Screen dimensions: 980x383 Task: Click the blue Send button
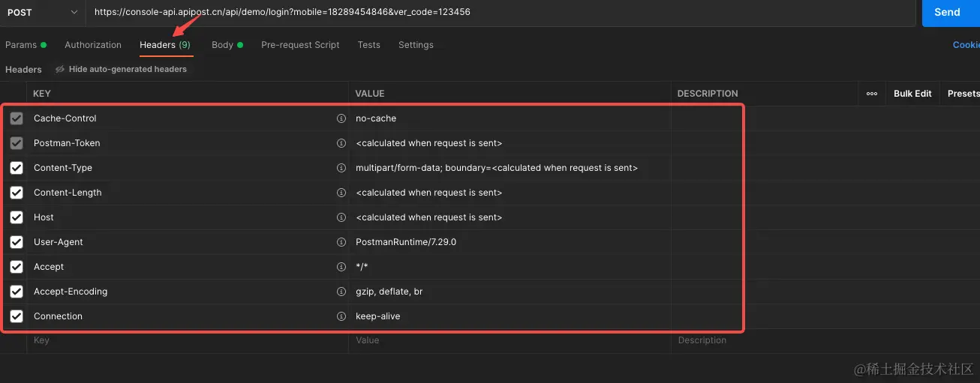(951, 13)
